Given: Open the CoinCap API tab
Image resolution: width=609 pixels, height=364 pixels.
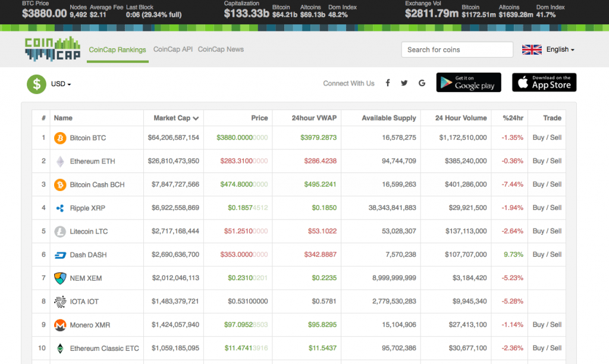Looking at the screenshot, I should pos(173,49).
